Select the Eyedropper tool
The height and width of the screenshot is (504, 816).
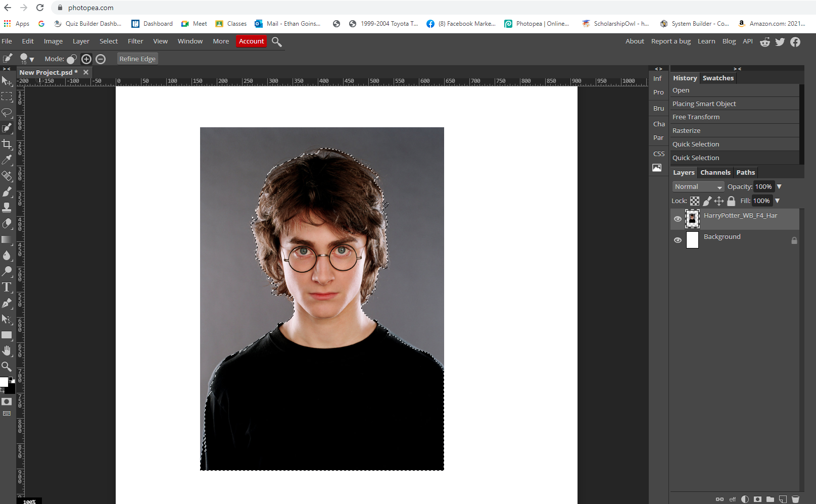[x=7, y=160]
